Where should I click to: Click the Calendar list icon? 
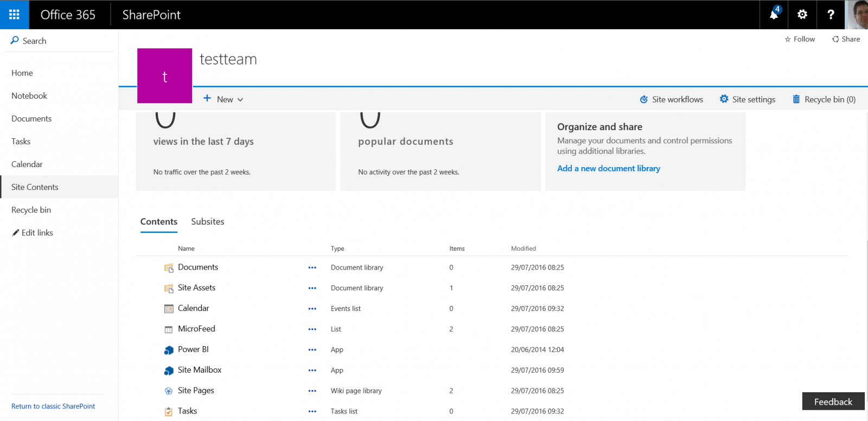(x=169, y=309)
